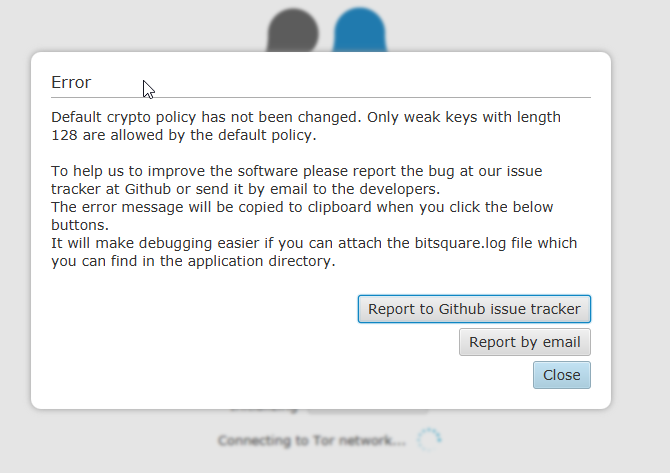Viewport: 670px width, 473px height.
Task: Click the blurred progress bar below the dialog
Action: pos(367,411)
